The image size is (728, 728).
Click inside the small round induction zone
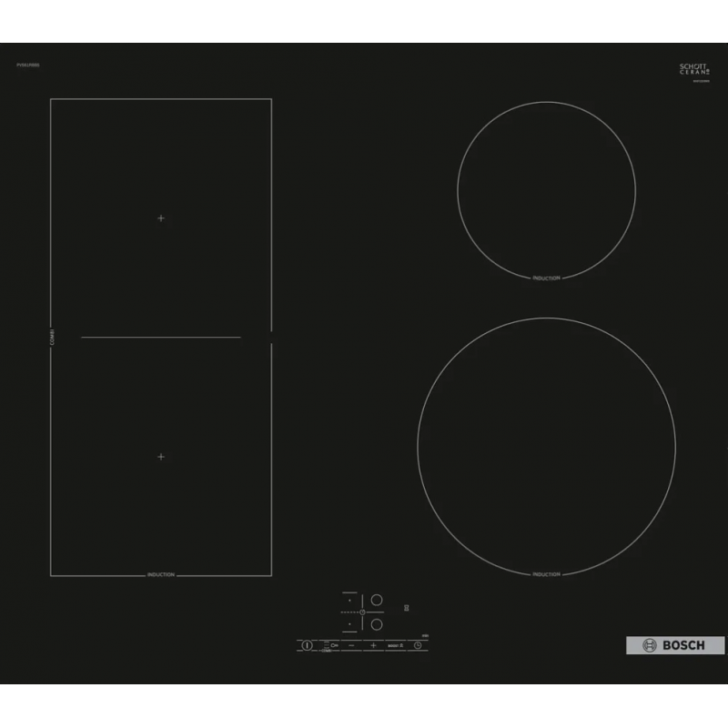pos(547,190)
